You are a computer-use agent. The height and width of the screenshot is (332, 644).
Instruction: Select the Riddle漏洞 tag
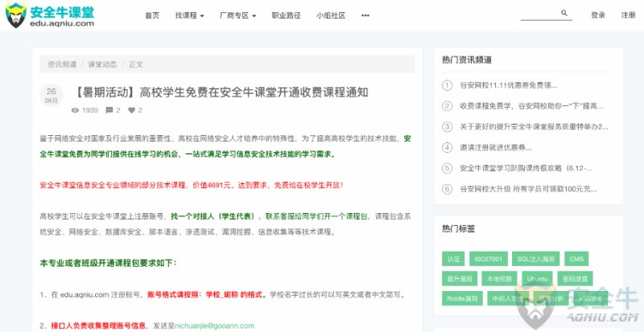[x=462, y=299]
